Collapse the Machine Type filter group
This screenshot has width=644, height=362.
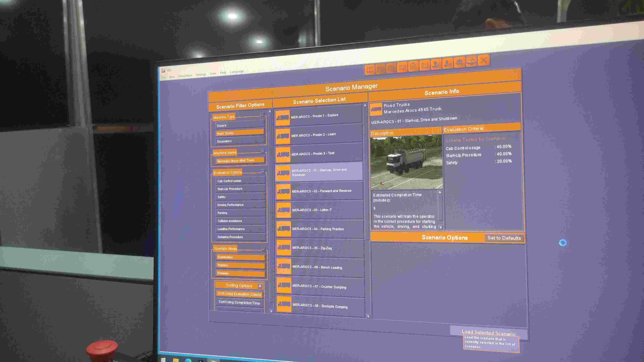(262, 114)
